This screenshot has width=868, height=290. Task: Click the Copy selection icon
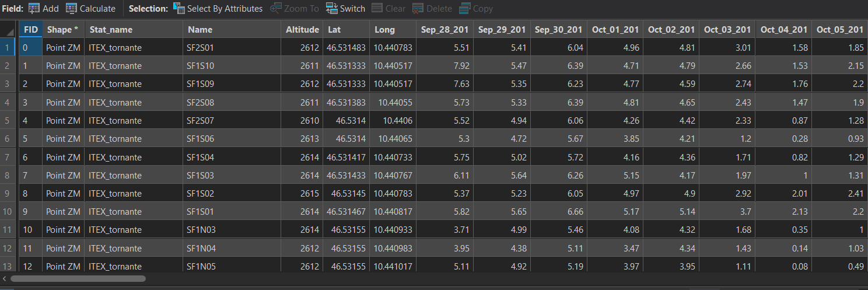coord(465,9)
